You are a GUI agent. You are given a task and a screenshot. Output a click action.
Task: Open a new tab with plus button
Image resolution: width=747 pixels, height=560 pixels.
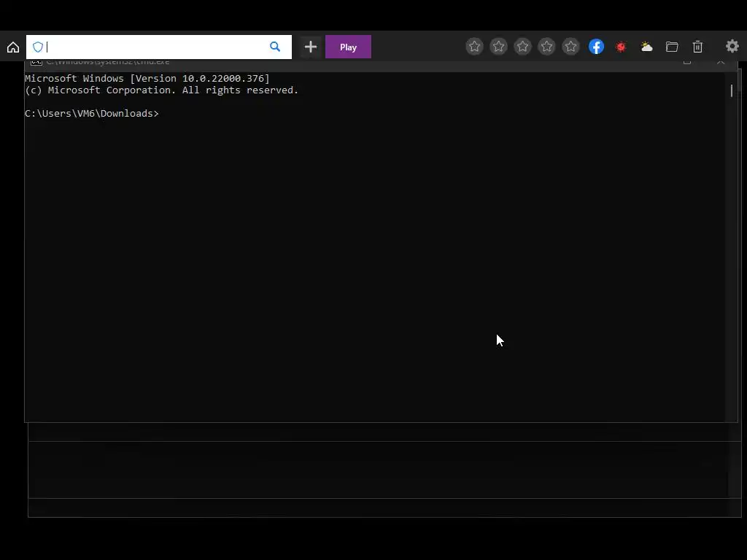point(311,47)
